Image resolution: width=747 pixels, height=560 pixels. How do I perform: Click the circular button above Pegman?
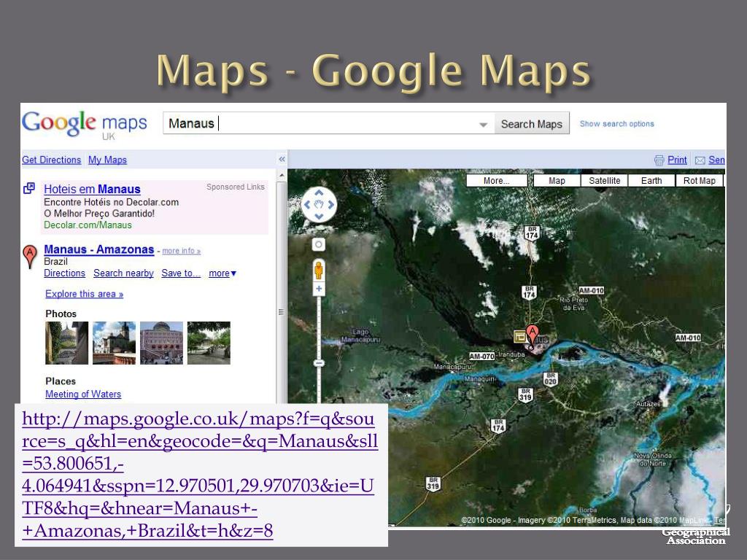[318, 244]
